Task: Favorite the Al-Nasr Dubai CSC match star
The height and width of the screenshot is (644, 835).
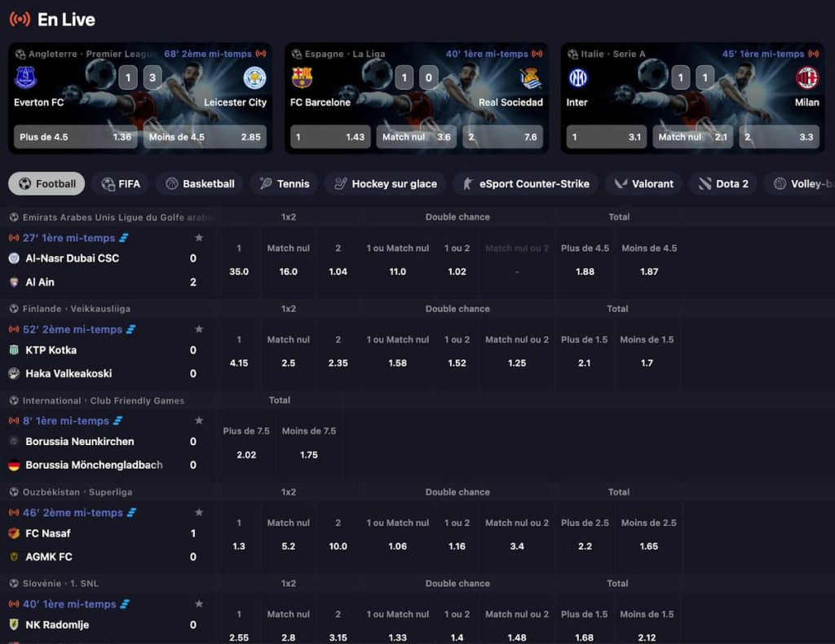Action: click(199, 237)
